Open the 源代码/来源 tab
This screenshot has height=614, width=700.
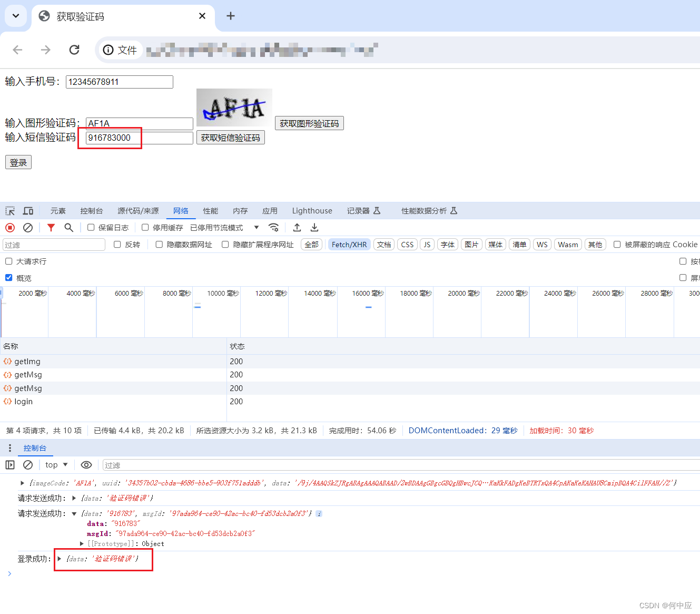tap(138, 211)
